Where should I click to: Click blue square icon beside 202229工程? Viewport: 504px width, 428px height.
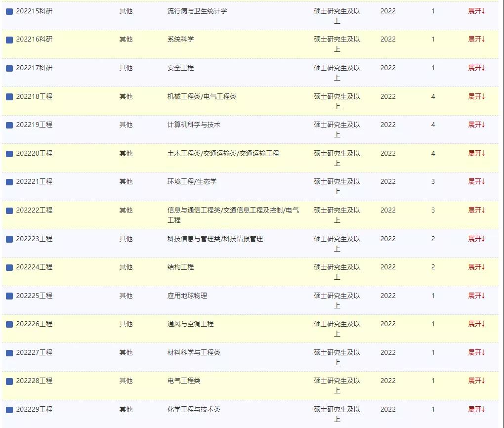[x=9, y=410]
